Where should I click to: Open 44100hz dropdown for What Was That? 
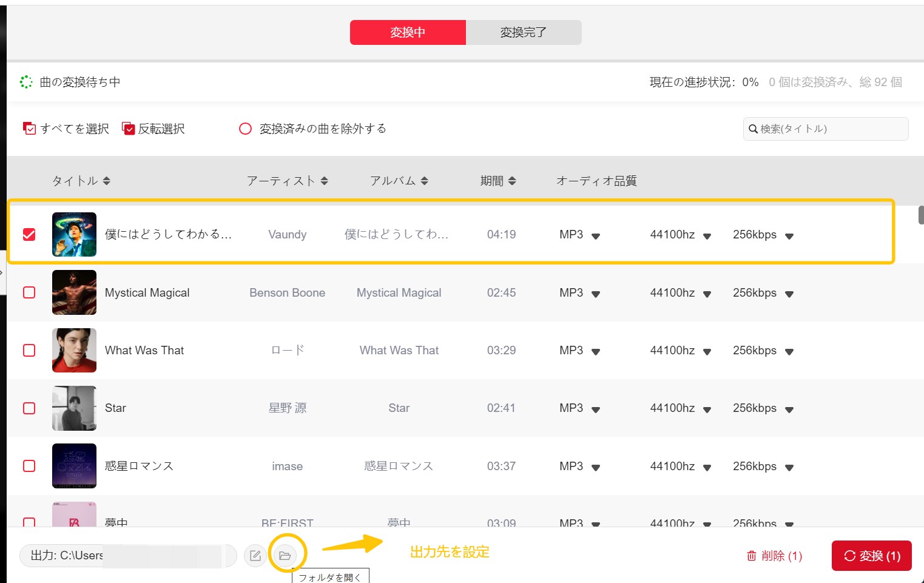tap(707, 352)
